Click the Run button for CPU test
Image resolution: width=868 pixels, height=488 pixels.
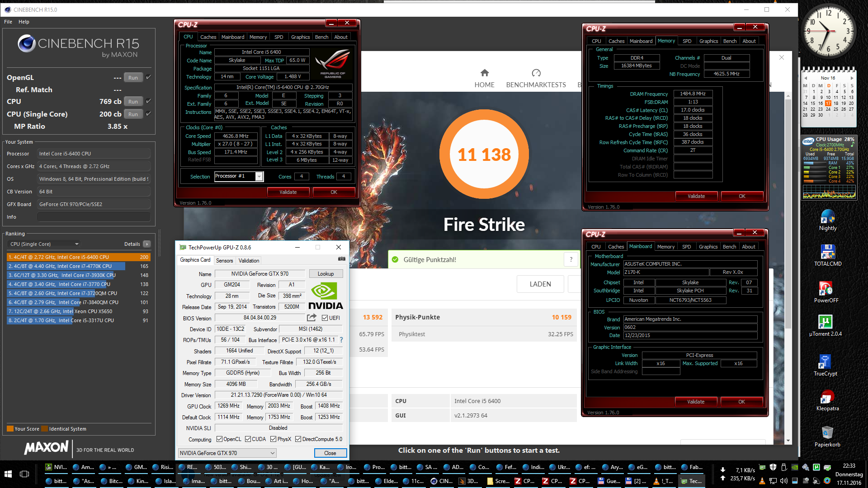coord(133,101)
